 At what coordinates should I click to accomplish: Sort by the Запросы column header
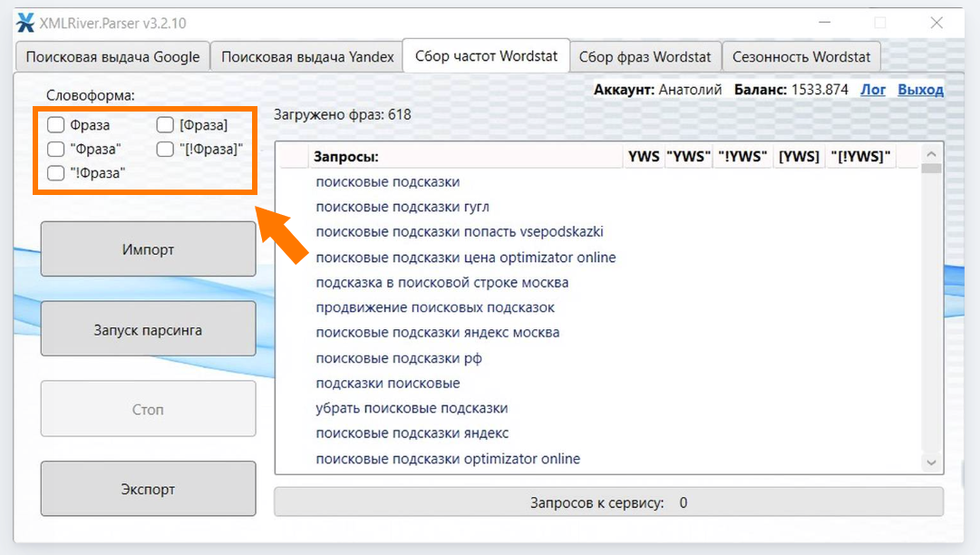point(345,157)
